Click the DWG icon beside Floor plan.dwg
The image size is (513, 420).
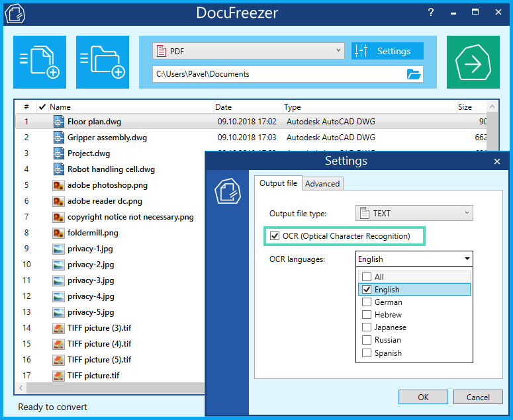pos(58,122)
